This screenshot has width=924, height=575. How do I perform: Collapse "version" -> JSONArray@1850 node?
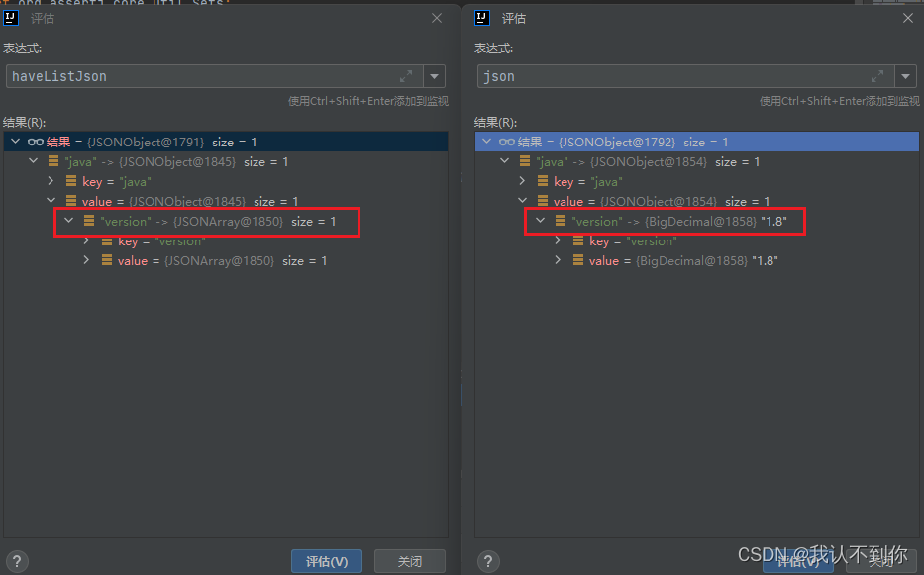point(69,221)
